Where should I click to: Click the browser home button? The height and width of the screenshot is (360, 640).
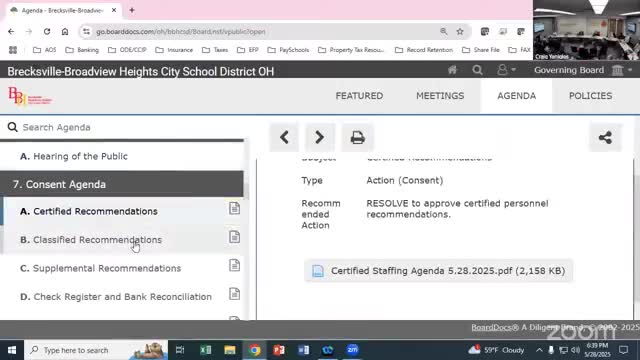point(65,31)
